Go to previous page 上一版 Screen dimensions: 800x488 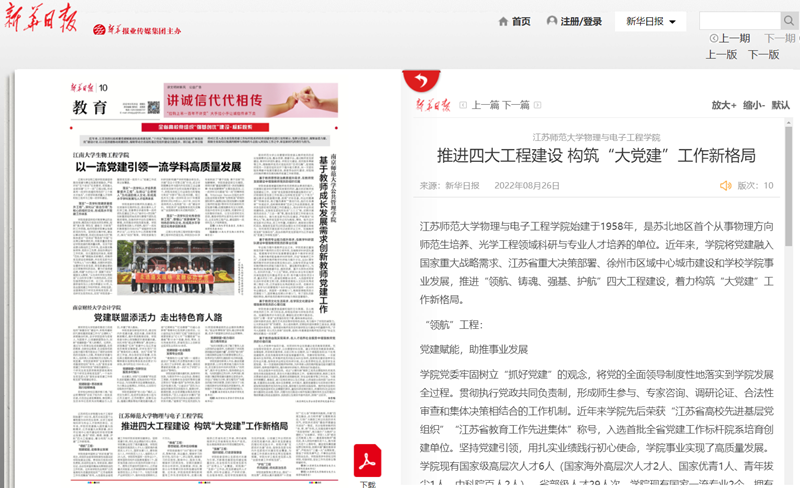(x=721, y=55)
